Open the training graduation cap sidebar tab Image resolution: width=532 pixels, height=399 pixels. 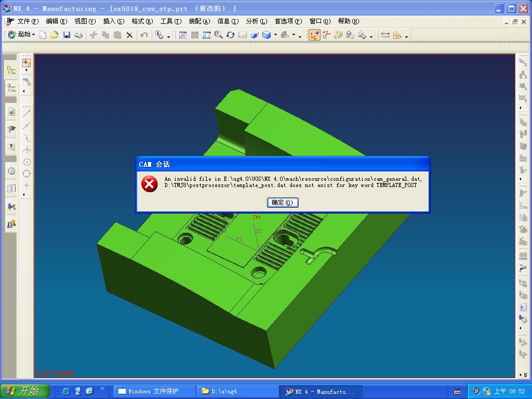11,129
